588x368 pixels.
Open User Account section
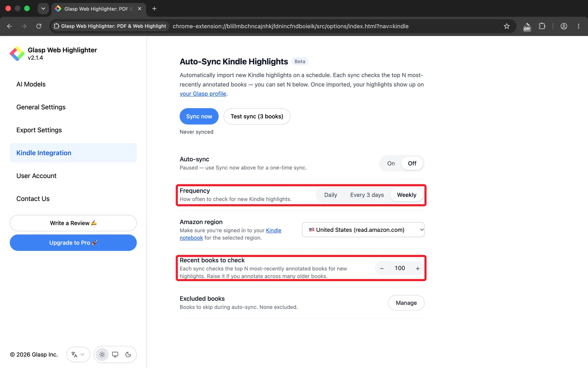pyautogui.click(x=73, y=176)
